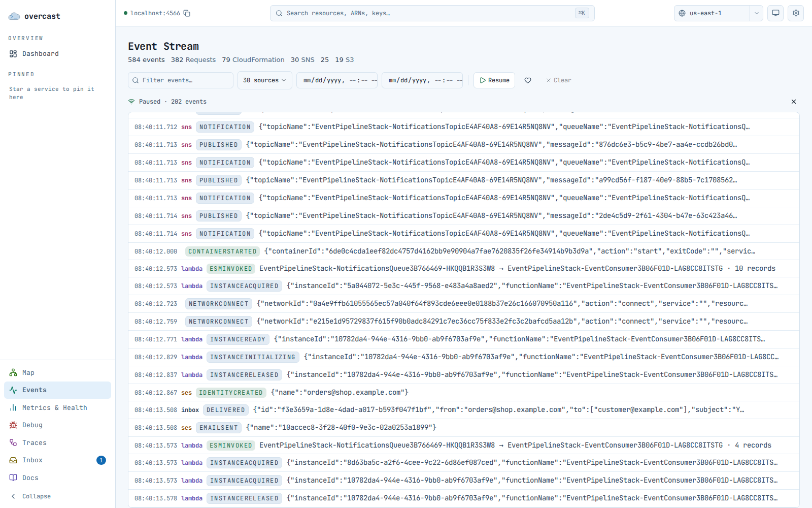812x508 pixels.
Task: Click the search magnifier icon in top bar
Action: coord(279,13)
